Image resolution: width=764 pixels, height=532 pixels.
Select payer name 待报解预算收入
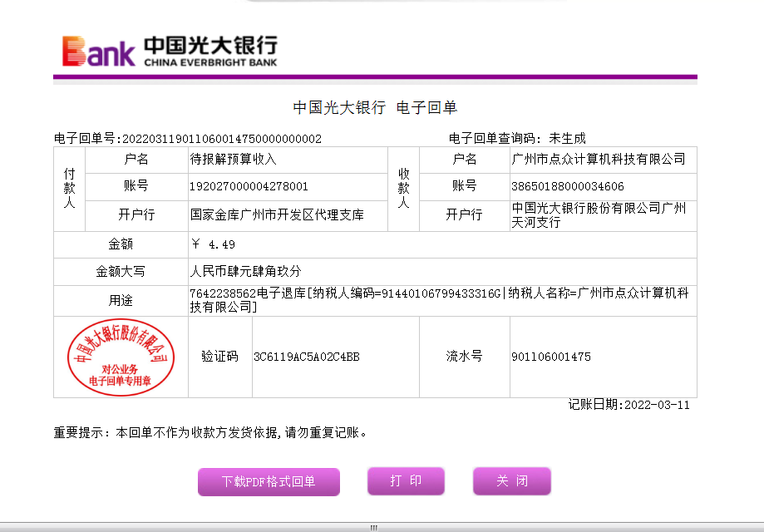(x=233, y=160)
